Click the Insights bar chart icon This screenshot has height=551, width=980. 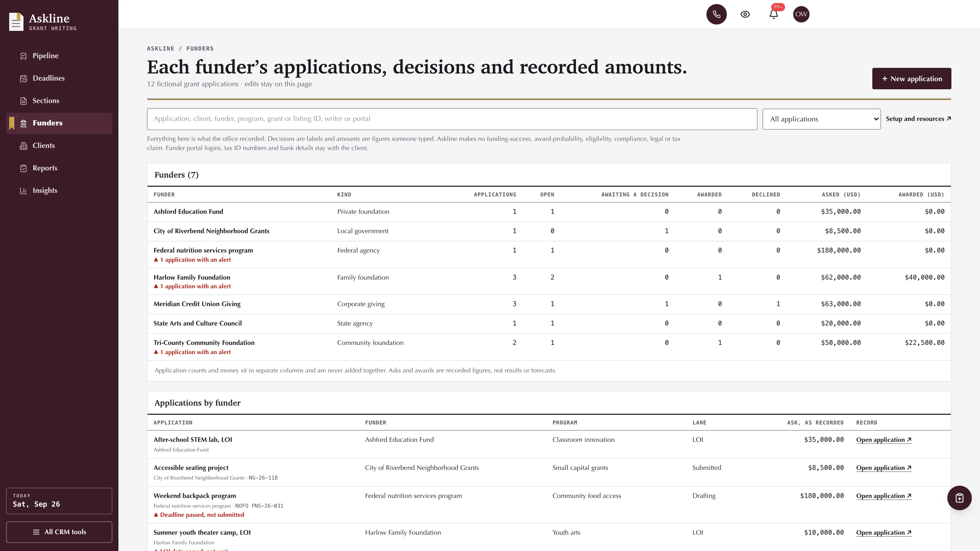tap(23, 191)
